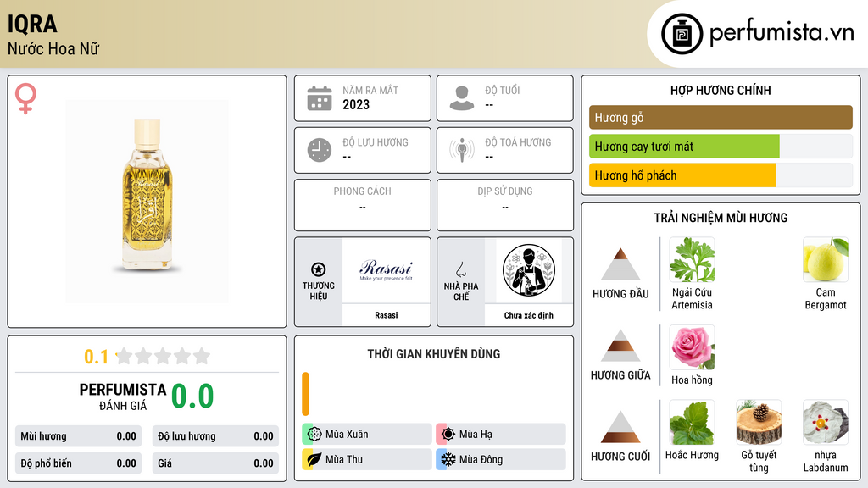
Task: Click the Chưa xác định perfumer label
Action: pyautogui.click(x=529, y=315)
